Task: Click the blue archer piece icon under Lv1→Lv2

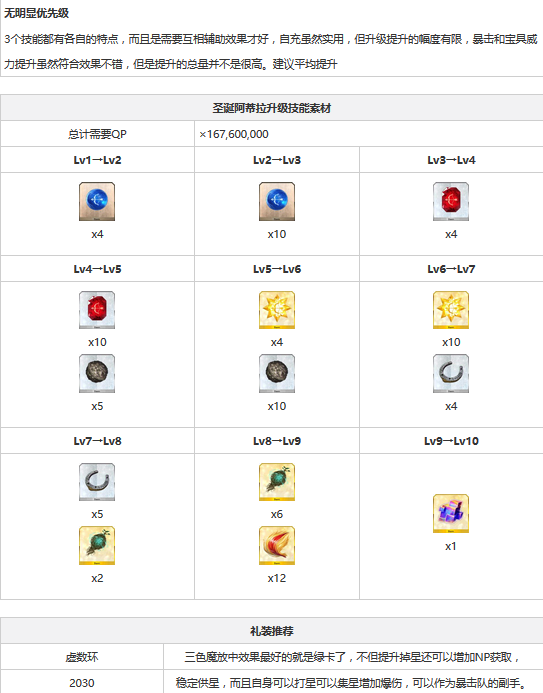Action: [97, 201]
